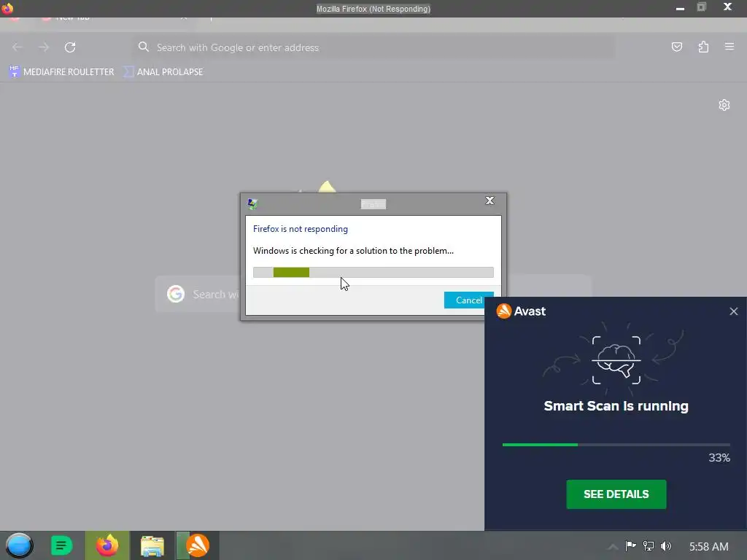Click the Avast brain scan illustration
Image resolution: width=747 pixels, height=560 pixels.
click(x=616, y=360)
